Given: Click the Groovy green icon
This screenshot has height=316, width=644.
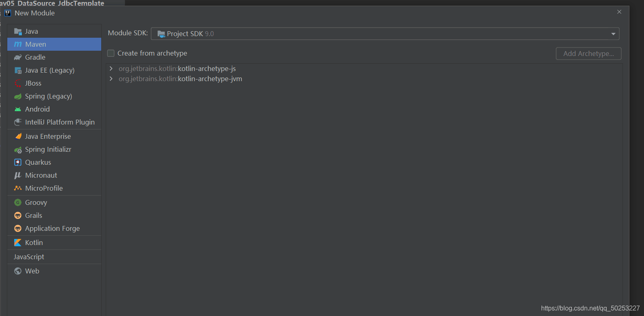Looking at the screenshot, I should pyautogui.click(x=18, y=202).
